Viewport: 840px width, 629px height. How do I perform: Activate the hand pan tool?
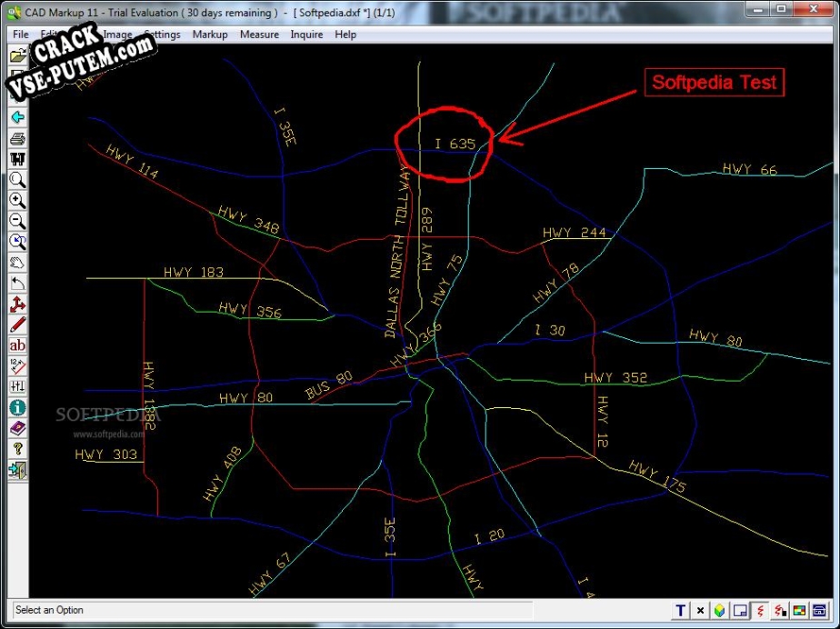[x=17, y=263]
